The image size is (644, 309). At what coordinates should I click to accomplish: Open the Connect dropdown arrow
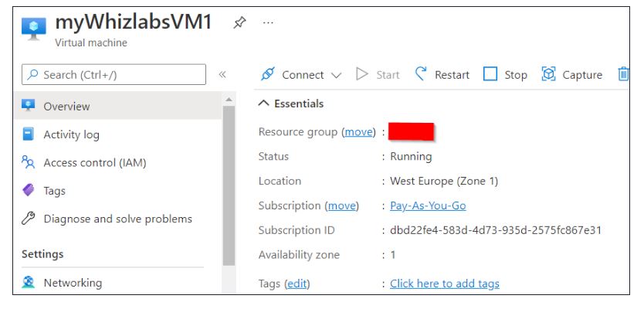pyautogui.click(x=336, y=75)
